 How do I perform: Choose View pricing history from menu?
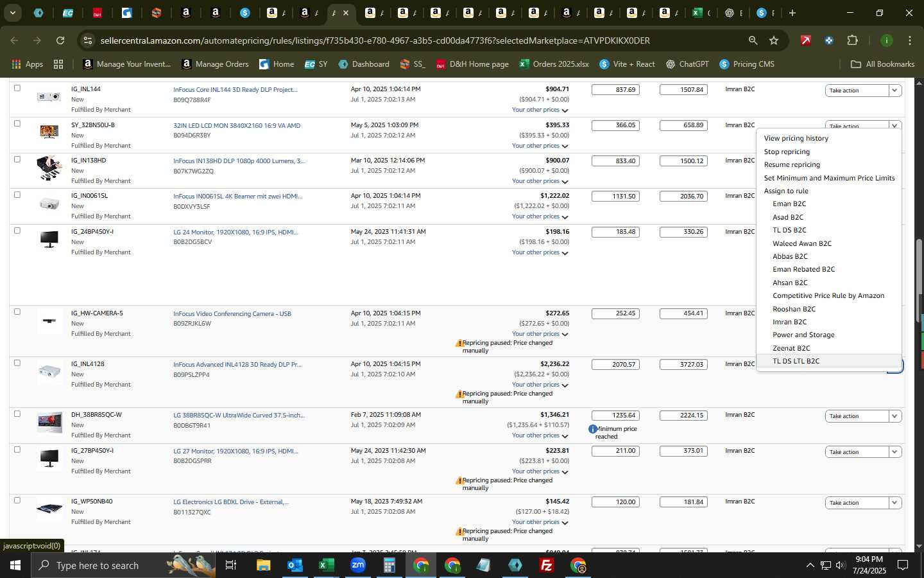[796, 138]
